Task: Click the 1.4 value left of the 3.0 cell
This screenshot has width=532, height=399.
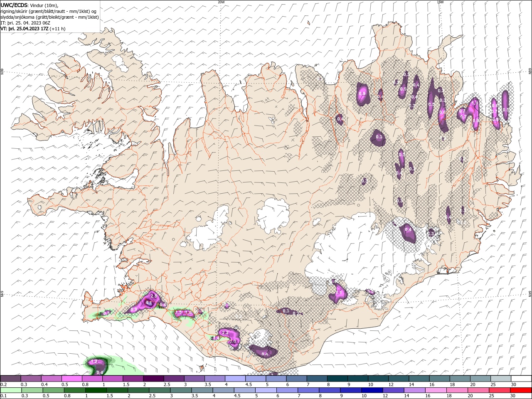Action: point(216,338)
